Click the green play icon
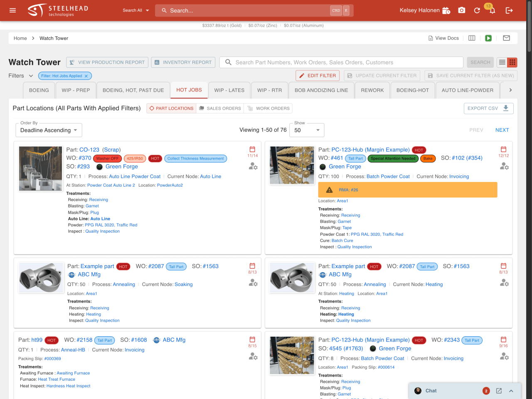This screenshot has width=532, height=399. point(488,38)
